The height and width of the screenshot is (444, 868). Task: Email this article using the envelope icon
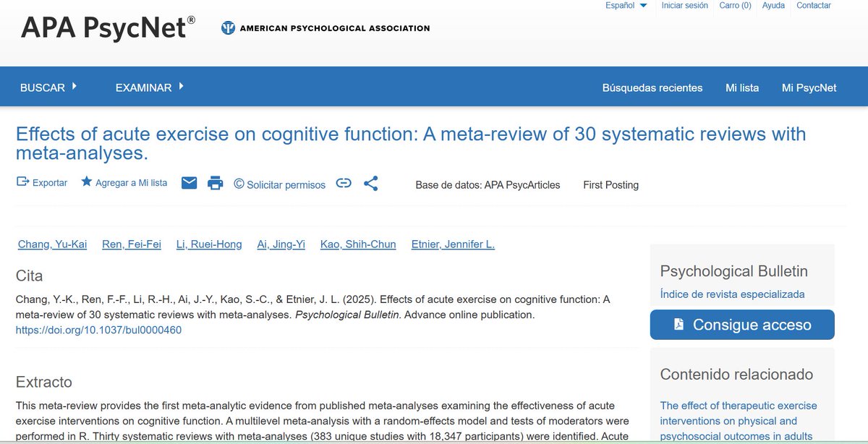point(190,183)
